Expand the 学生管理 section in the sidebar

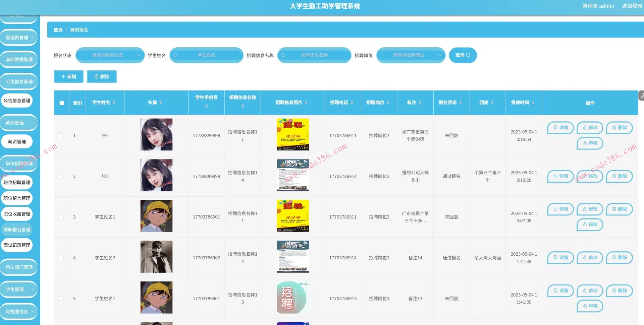[18, 289]
